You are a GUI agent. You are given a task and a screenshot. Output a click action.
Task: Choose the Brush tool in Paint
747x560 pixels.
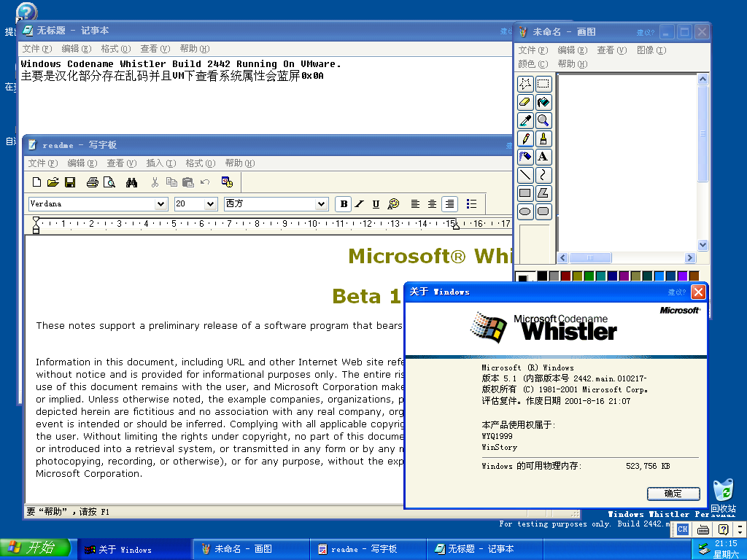click(543, 139)
